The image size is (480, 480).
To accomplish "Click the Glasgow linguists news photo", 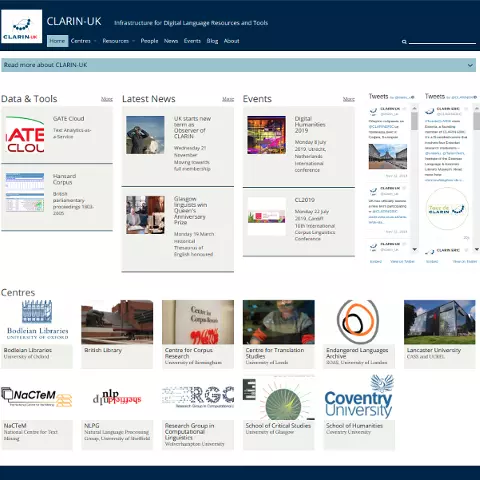I will (145, 215).
